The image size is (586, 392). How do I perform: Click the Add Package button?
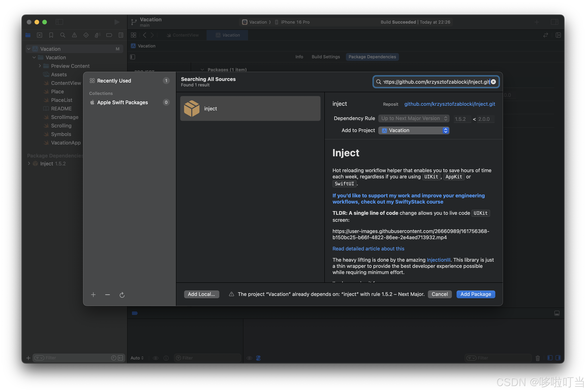click(476, 294)
